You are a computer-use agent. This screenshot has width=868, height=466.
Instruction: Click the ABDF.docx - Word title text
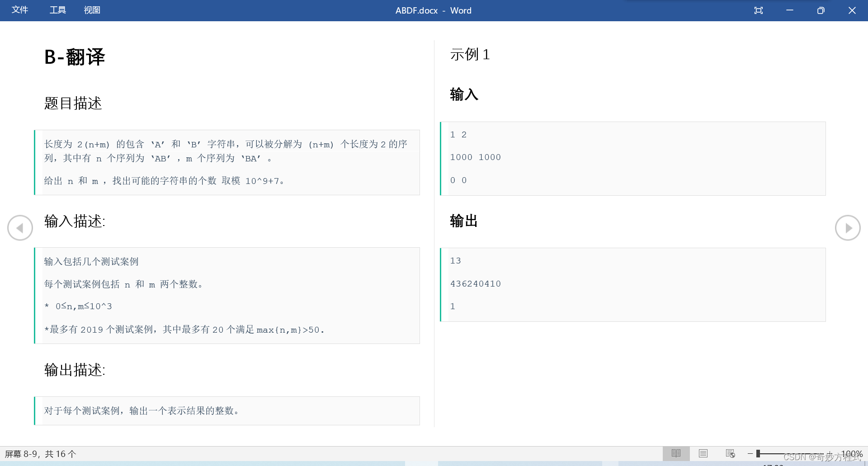pyautogui.click(x=434, y=10)
